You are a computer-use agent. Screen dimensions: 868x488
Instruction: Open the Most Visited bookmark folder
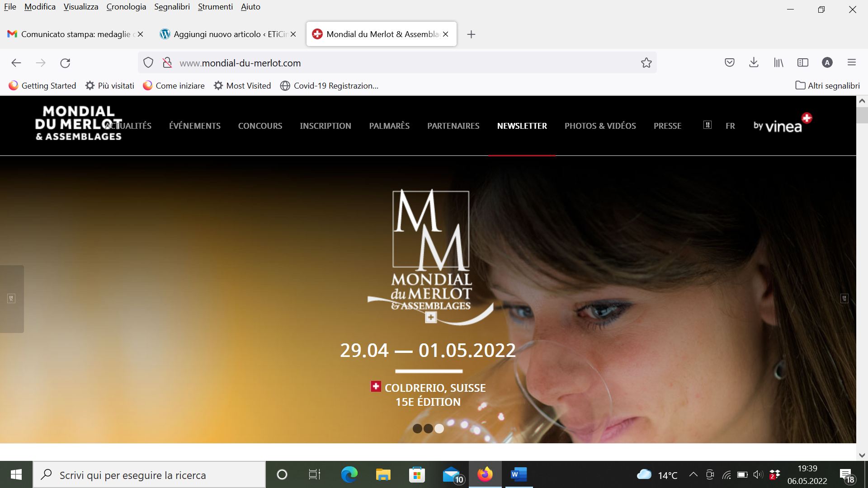(x=242, y=86)
